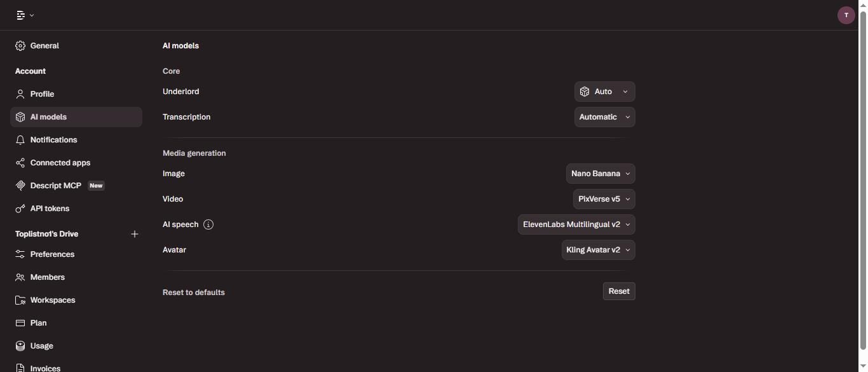Click the General gear icon
Viewport: 868px width, 372px height.
[x=20, y=46]
